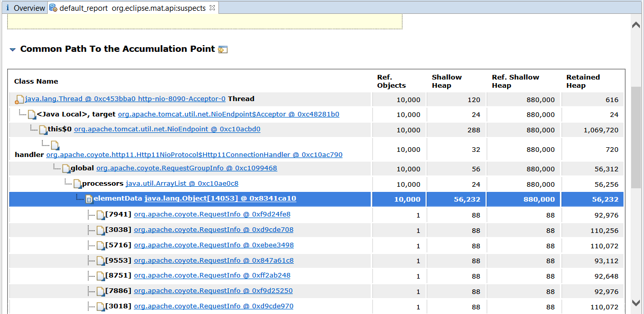This screenshot has height=314, width=644.
Task: Close the default_report tab
Action: 212,8
